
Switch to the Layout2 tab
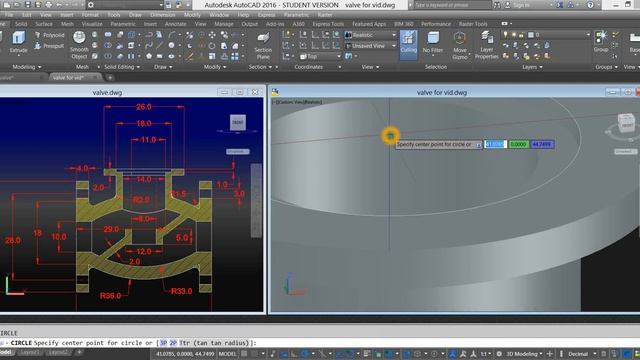click(58, 352)
